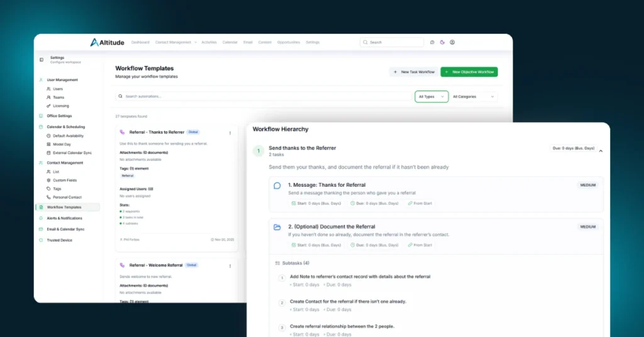
Task: Click the MEDIUM badge on Document the Referral
Action: (588, 226)
